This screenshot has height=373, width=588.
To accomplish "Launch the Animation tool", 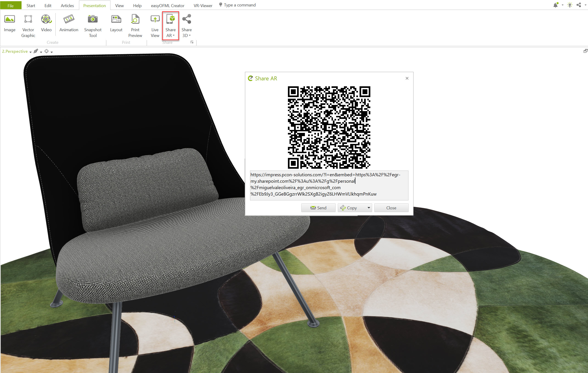I will click(x=69, y=23).
